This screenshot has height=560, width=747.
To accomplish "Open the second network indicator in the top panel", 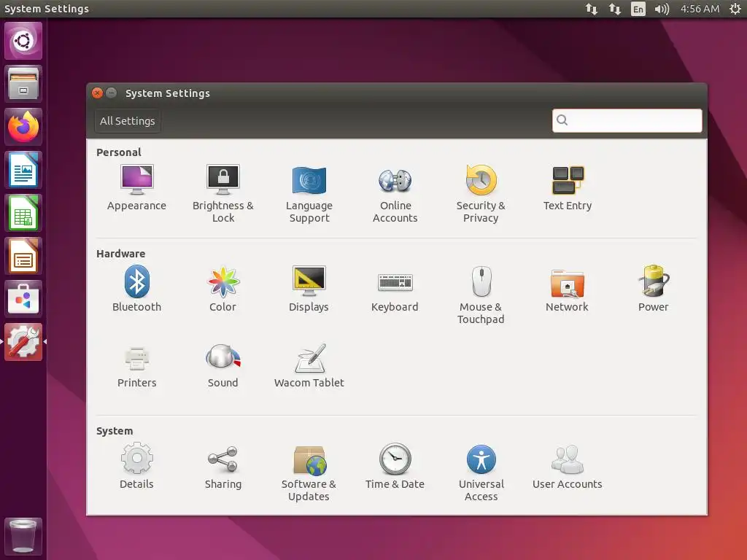I will click(x=614, y=9).
